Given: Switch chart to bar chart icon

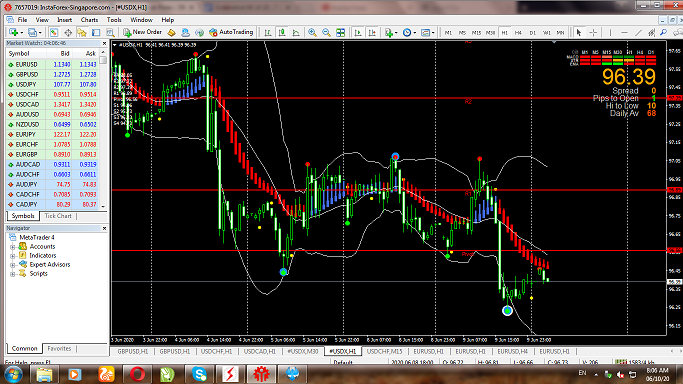Looking at the screenshot, I should (x=268, y=32).
